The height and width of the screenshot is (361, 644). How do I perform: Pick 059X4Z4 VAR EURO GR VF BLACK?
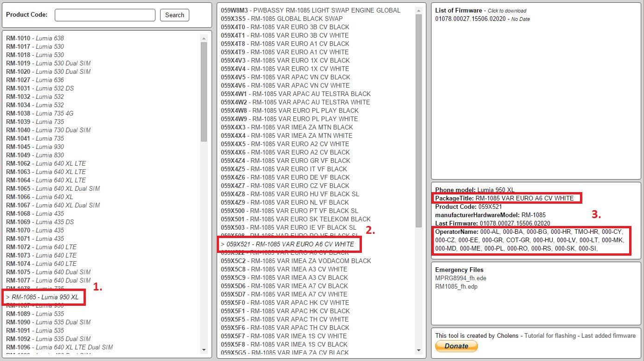coord(285,161)
